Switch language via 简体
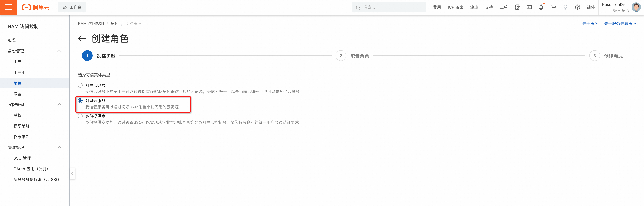 tap(591, 7)
